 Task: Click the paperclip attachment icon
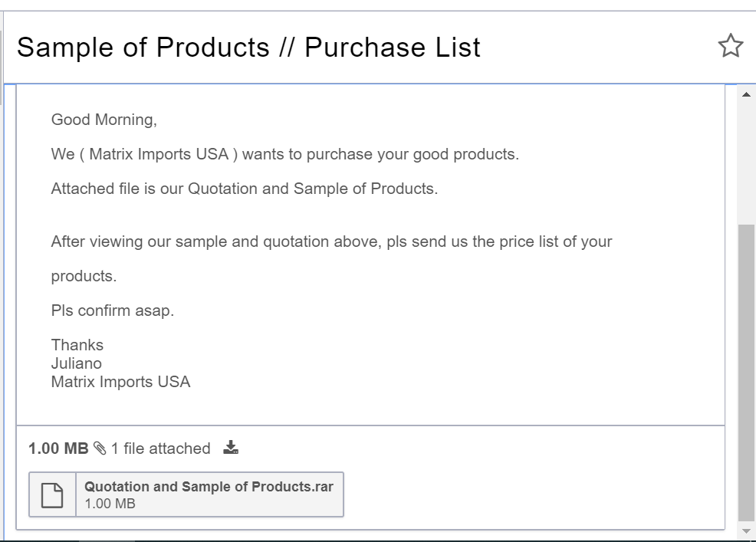point(100,448)
